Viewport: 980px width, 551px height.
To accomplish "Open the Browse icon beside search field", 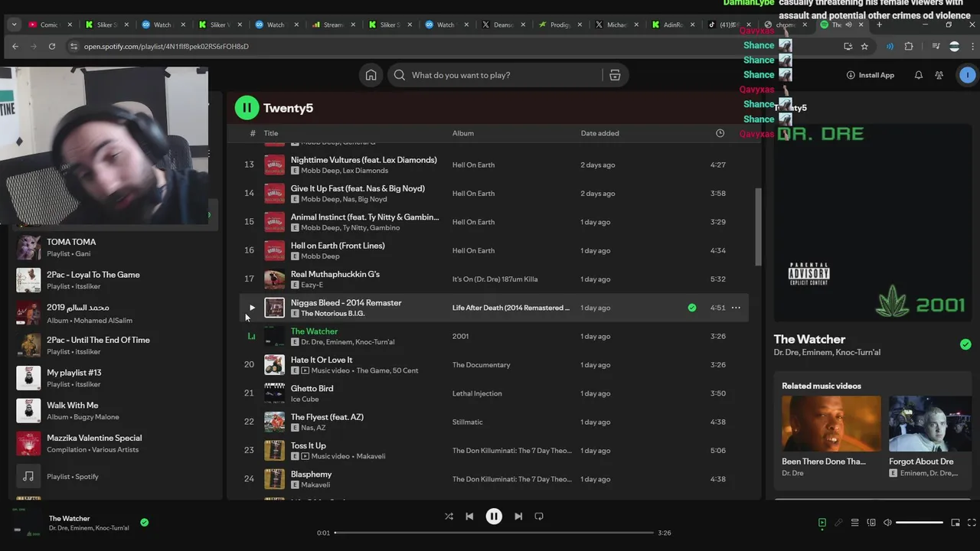I will click(615, 75).
